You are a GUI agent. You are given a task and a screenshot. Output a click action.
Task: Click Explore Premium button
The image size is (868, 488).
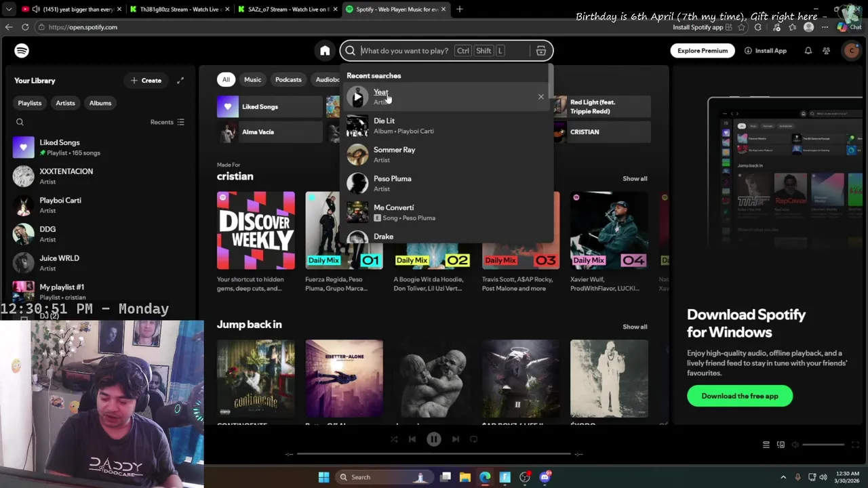click(703, 51)
